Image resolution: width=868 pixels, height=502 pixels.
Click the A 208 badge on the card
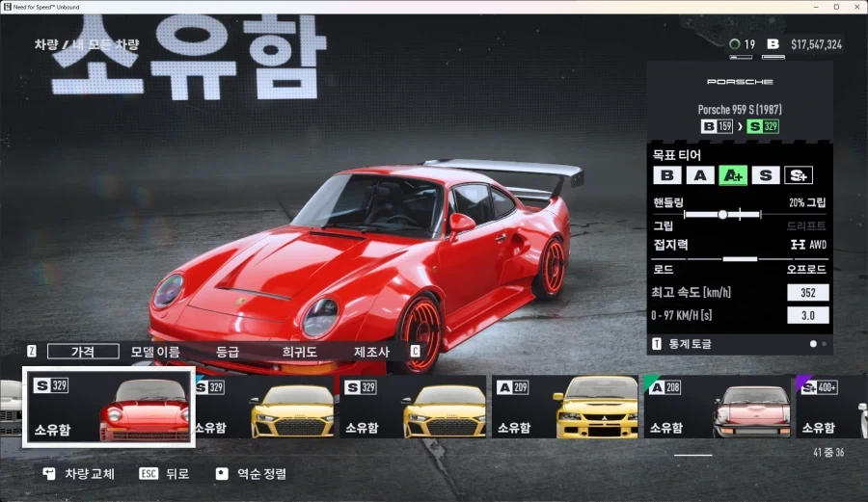665,387
